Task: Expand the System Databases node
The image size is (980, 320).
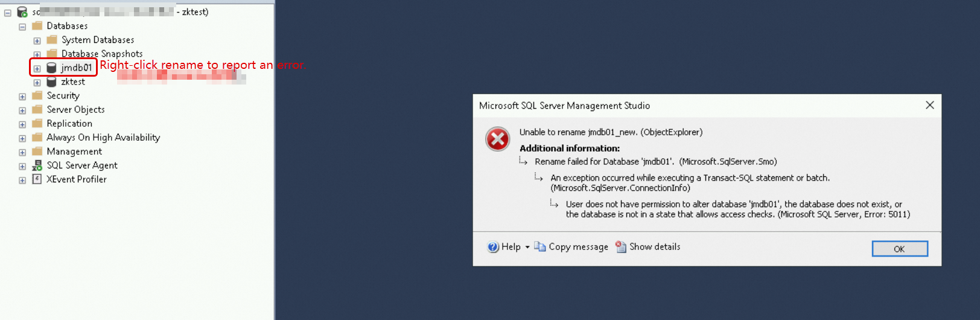Action: [37, 41]
